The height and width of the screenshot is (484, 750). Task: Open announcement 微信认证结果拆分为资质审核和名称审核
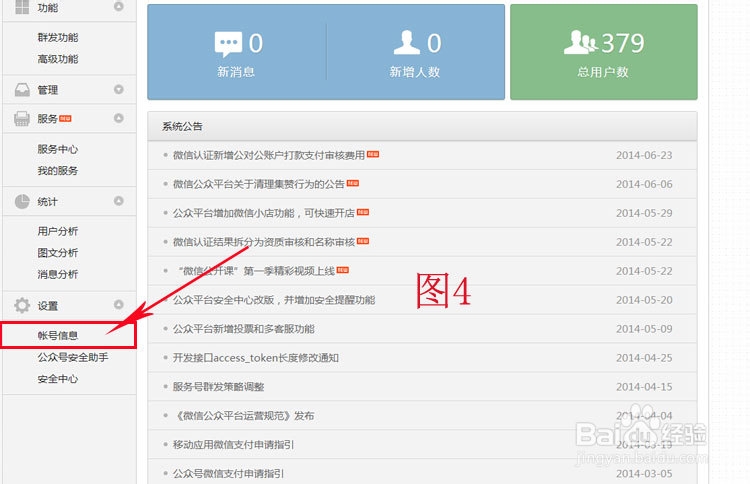click(264, 242)
